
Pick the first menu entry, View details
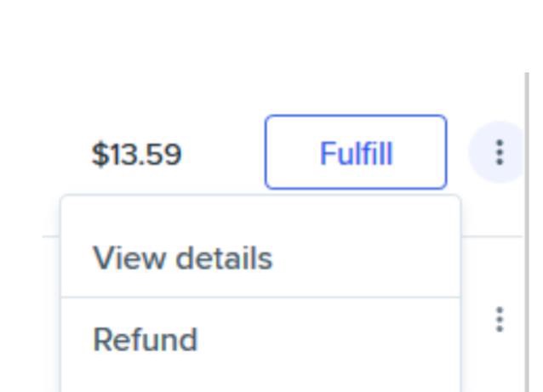click(182, 258)
